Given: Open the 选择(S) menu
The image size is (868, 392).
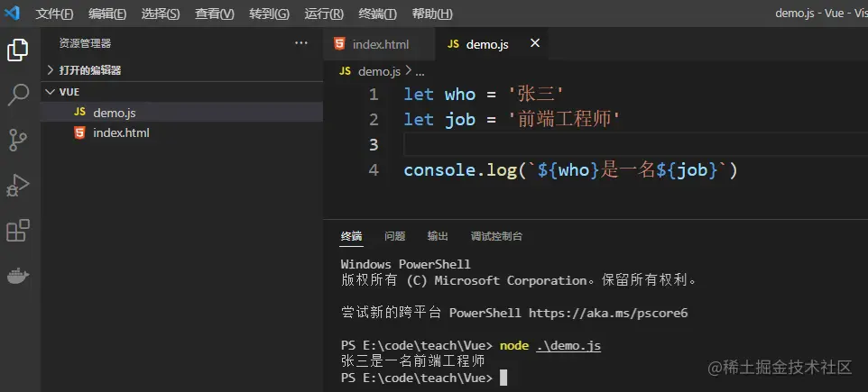Looking at the screenshot, I should [x=160, y=14].
